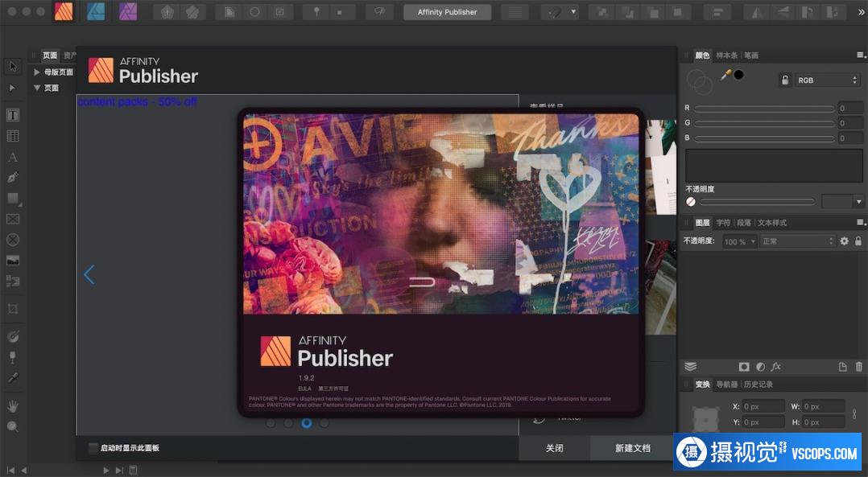This screenshot has width=868, height=477.
Task: Adjust the 不透明度 slider in Colour panel
Action: coord(757,202)
